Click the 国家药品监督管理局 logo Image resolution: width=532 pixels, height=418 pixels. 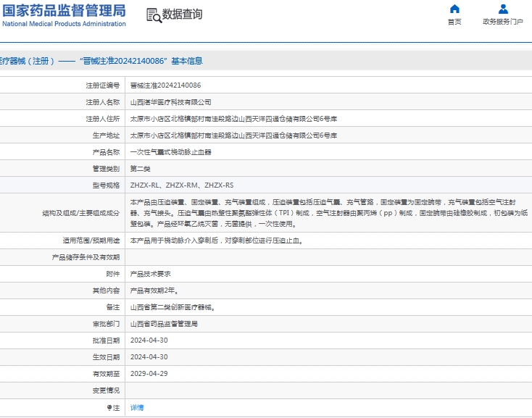click(x=64, y=11)
